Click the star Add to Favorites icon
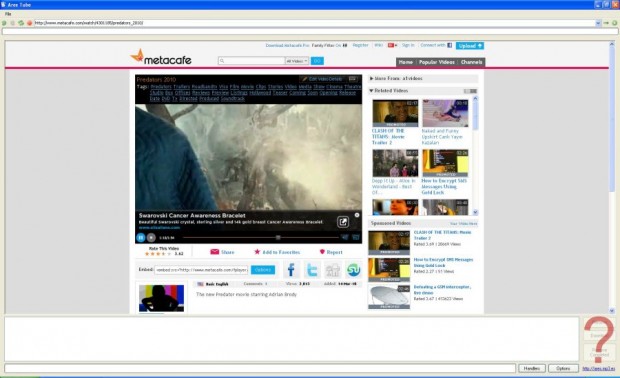This screenshot has height=378, width=620. point(257,251)
